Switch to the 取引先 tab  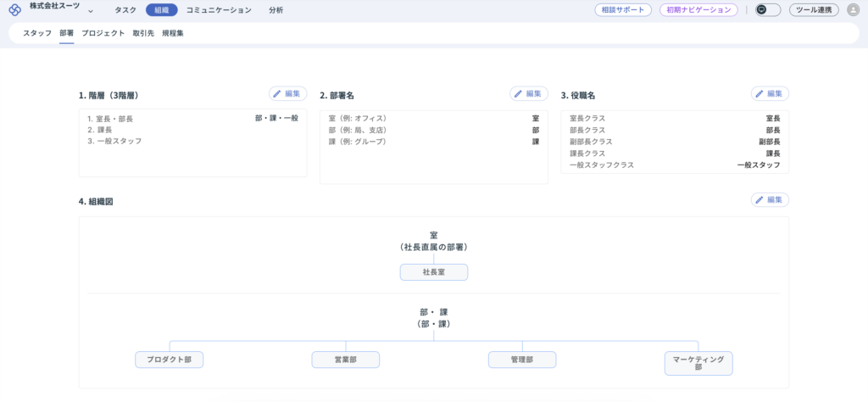point(143,33)
